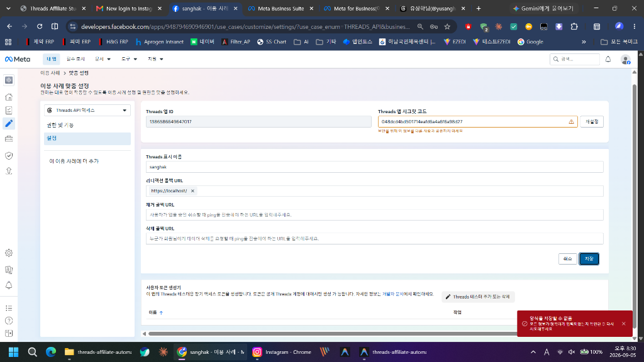This screenshot has width=644, height=362.
Task: Dismiss the red error notification
Action: pos(623,324)
